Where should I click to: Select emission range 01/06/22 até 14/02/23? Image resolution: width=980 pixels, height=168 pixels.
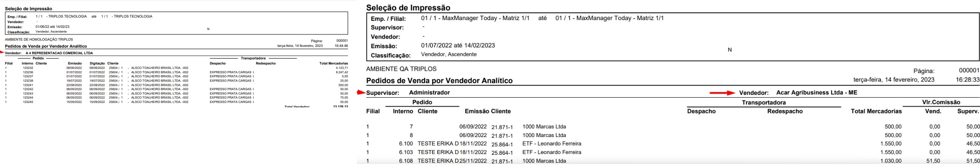52,27
